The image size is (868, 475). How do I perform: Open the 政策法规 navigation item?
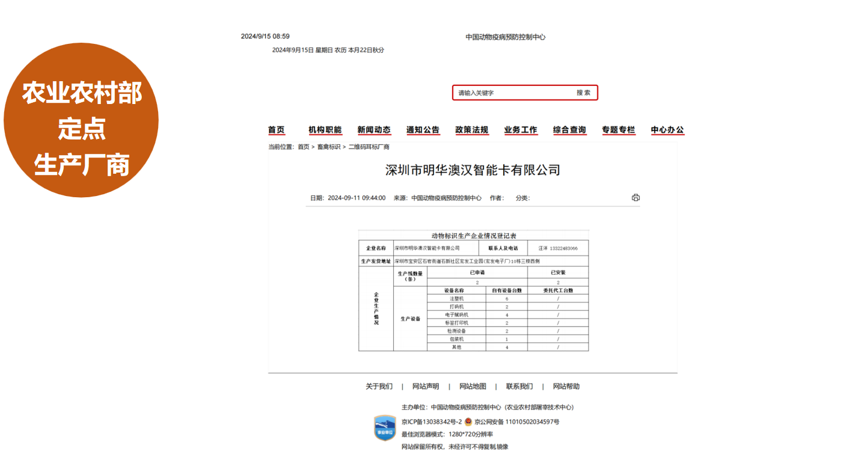point(472,130)
